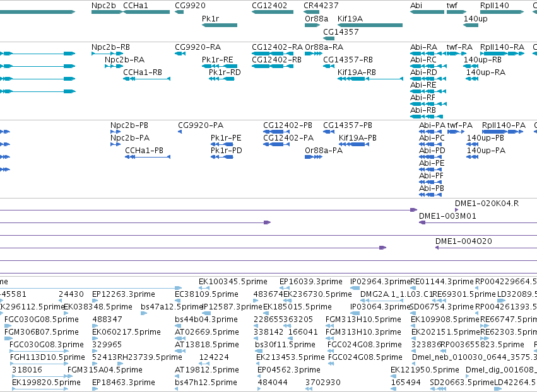Select the twf gene feature

point(456,12)
